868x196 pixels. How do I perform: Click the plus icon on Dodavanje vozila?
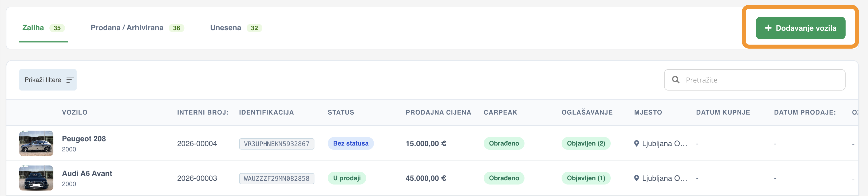(768, 28)
